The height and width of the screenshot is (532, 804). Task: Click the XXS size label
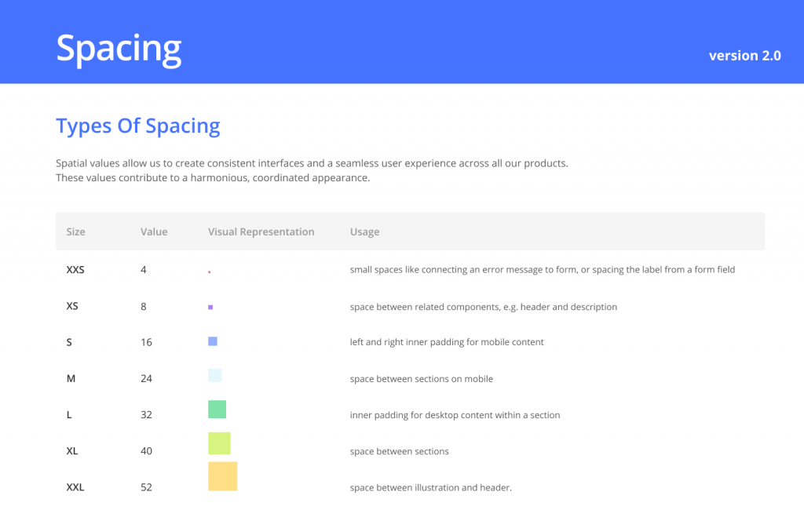pyautogui.click(x=75, y=270)
